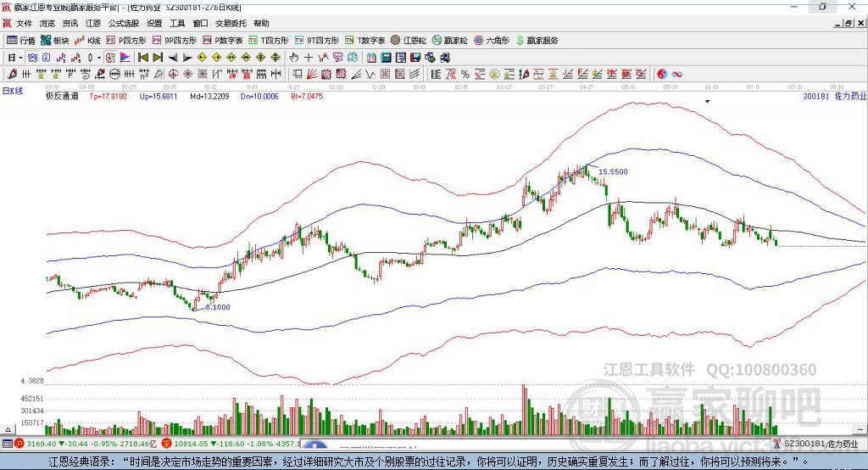Switch to K线 chart view
This screenshot has width=868, height=470.
pos(87,41)
